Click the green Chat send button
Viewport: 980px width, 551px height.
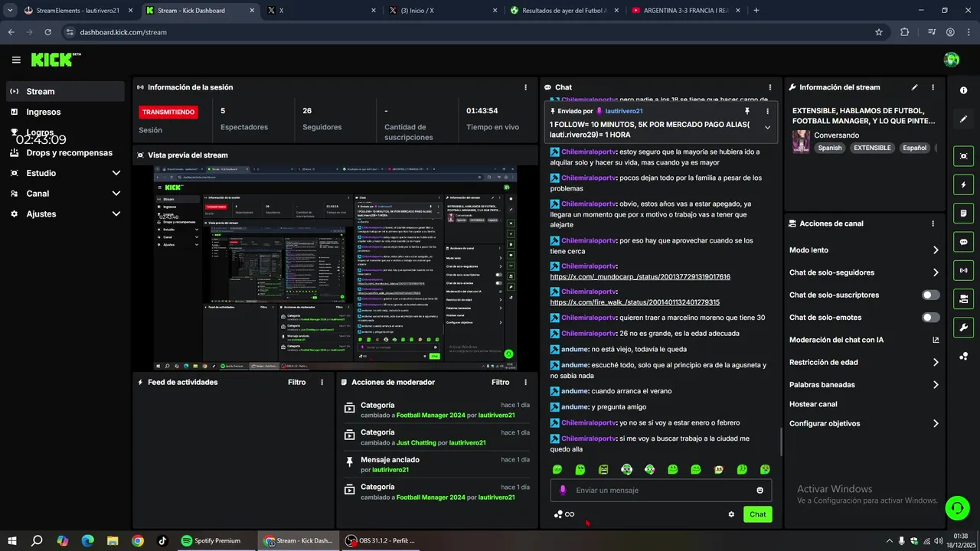tap(757, 514)
